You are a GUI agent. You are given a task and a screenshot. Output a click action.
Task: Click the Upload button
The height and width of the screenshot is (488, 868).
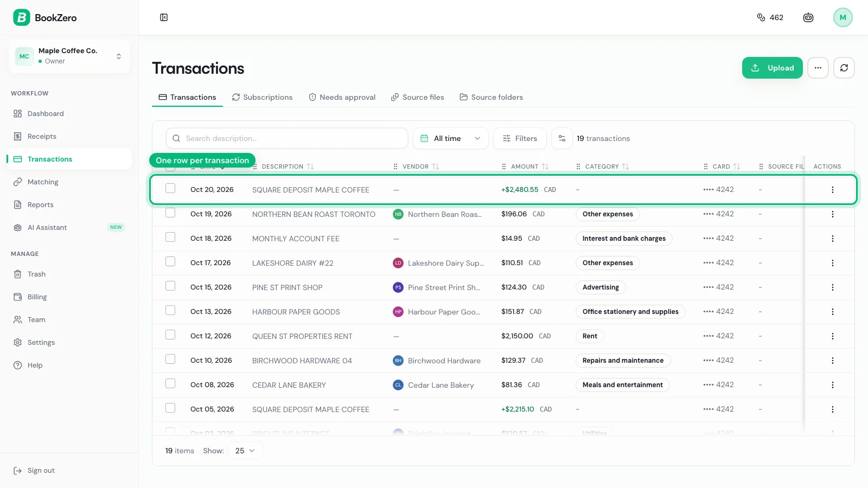coord(772,68)
